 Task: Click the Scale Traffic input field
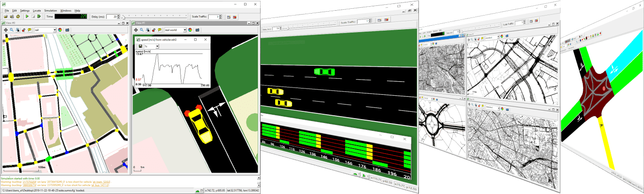215,17
